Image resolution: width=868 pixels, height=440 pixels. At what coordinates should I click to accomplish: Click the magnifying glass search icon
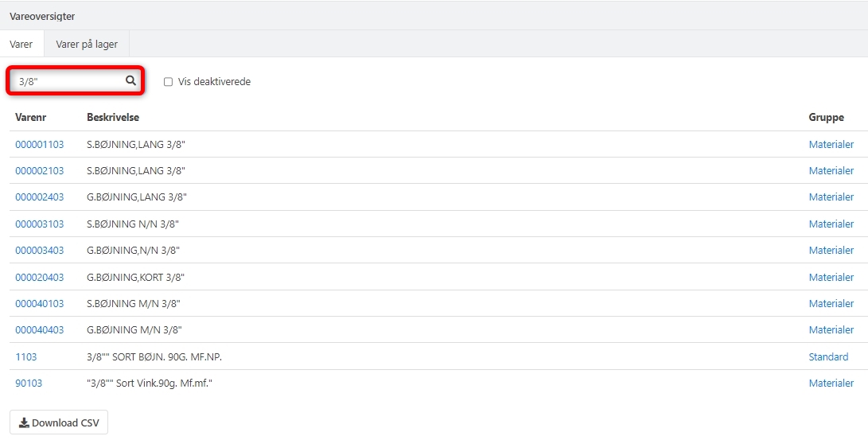130,80
